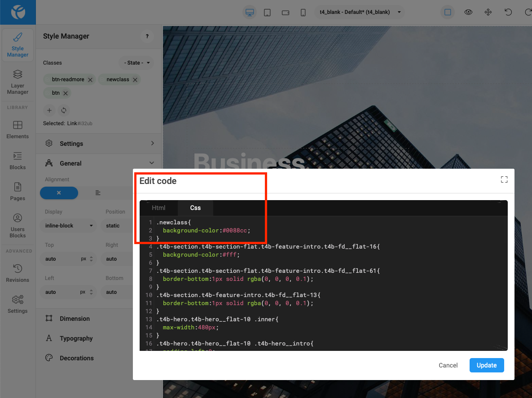Remove the newclass class tag

(135, 80)
